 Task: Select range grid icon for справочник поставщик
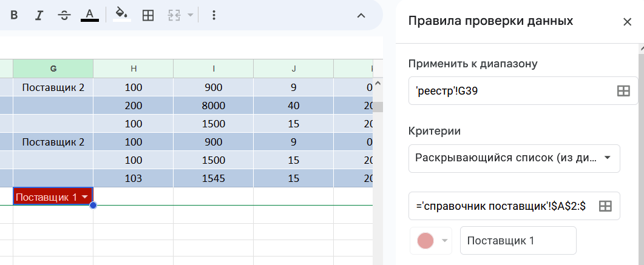605,206
